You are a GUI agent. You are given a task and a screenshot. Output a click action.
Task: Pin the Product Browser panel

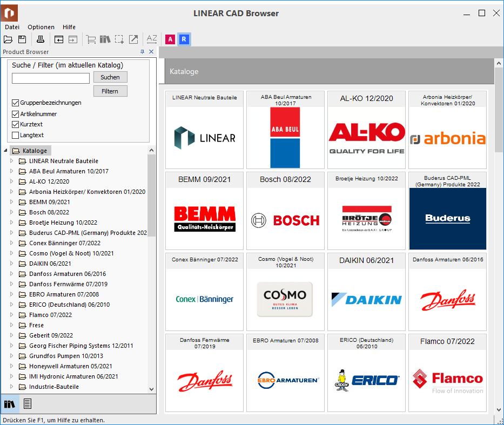[143, 52]
